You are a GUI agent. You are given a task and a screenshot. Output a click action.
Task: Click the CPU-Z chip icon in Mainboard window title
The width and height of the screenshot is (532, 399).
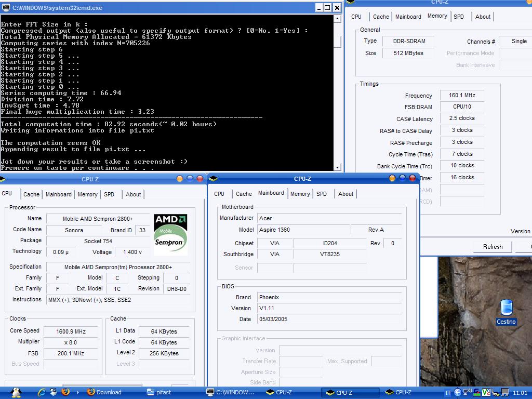pos(213,179)
